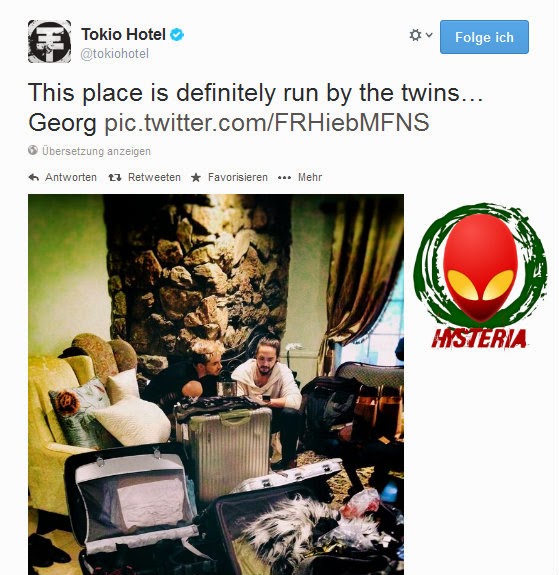Click the three dots more icon

tap(284, 178)
